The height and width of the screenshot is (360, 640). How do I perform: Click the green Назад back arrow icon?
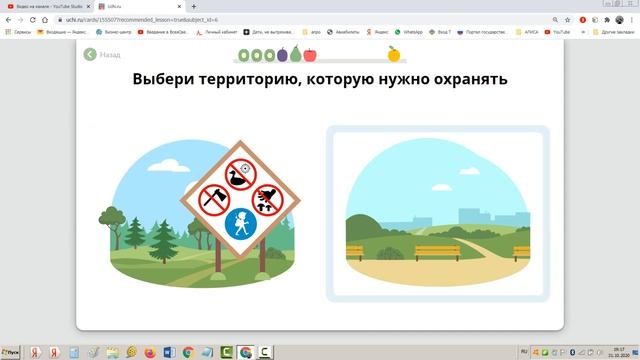pos(90,54)
